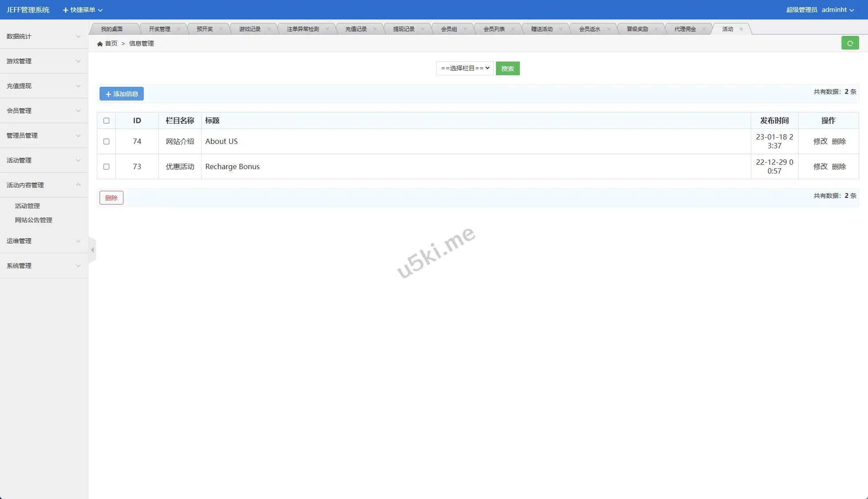Close the 代理佣金 tab via x icon
The height and width of the screenshot is (499, 868).
click(x=704, y=29)
